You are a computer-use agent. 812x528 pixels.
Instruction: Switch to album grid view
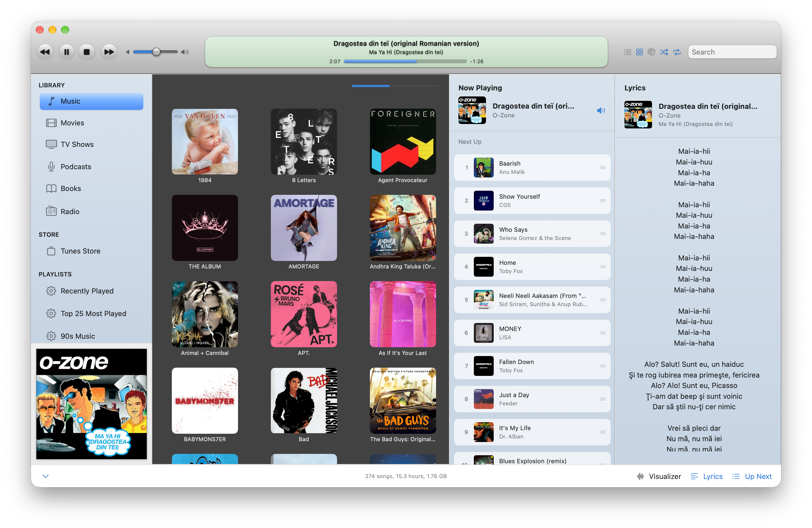point(639,52)
